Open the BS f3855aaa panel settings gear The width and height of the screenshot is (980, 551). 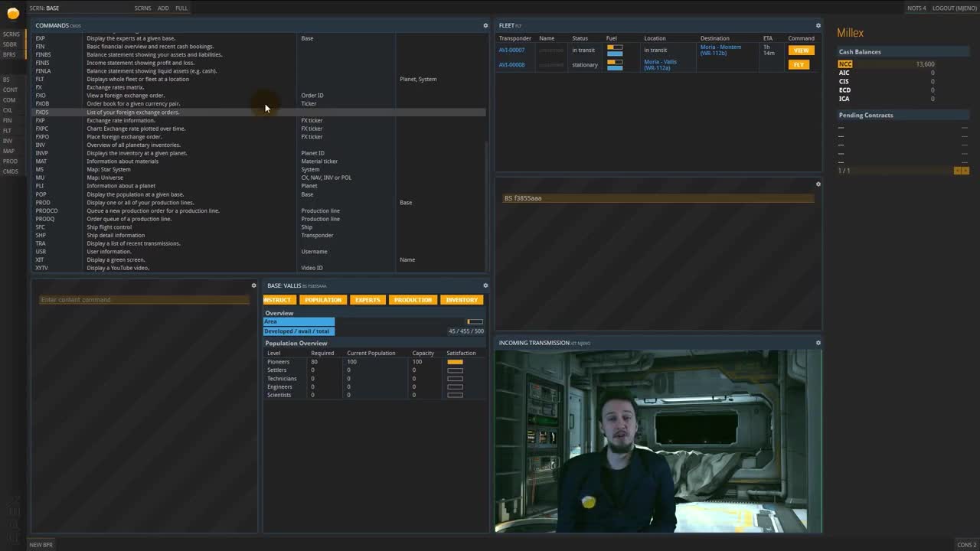(818, 184)
